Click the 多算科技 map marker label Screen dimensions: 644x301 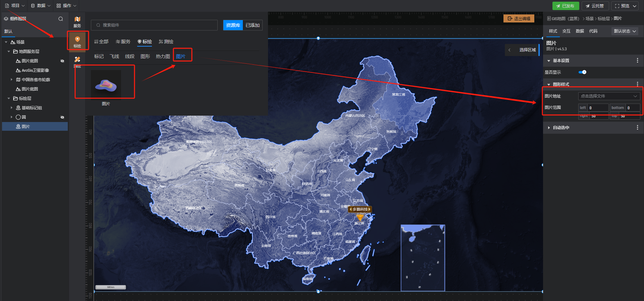pos(360,209)
